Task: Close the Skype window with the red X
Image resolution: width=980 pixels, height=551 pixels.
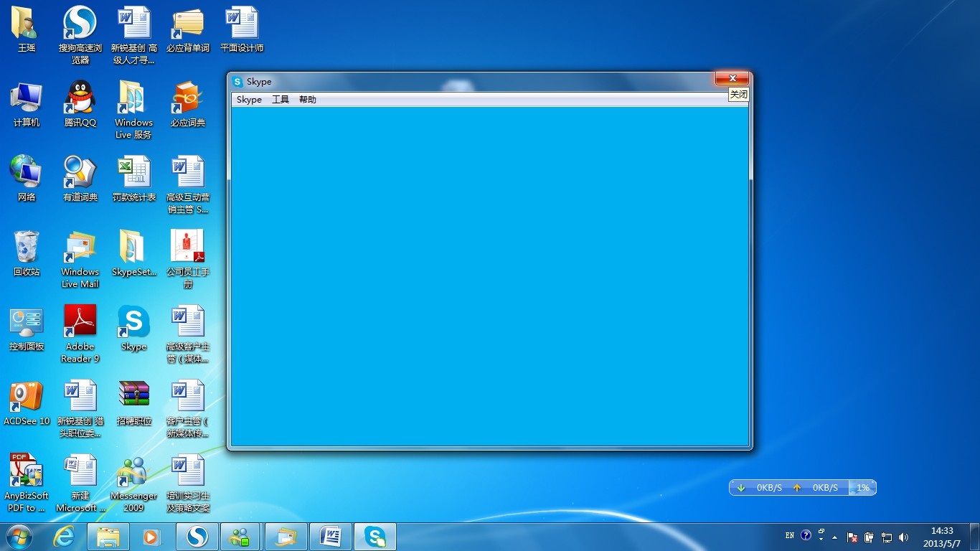Action: tap(732, 78)
